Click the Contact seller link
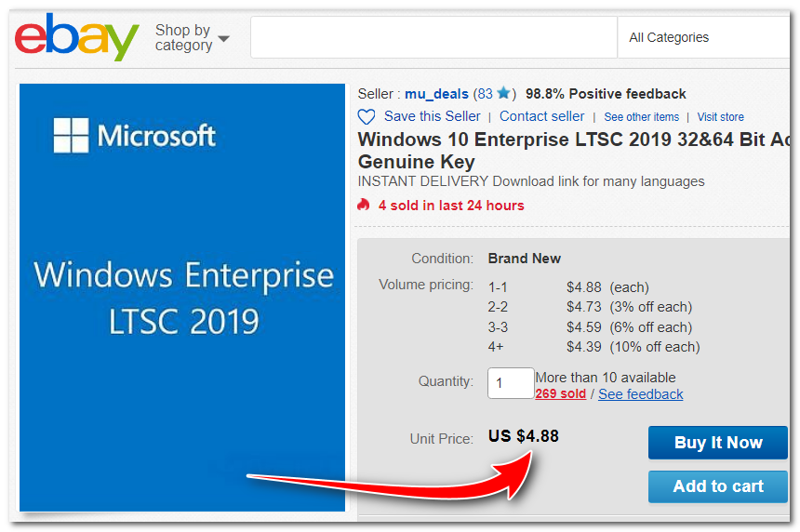This screenshot has height=532, width=800. point(541,116)
